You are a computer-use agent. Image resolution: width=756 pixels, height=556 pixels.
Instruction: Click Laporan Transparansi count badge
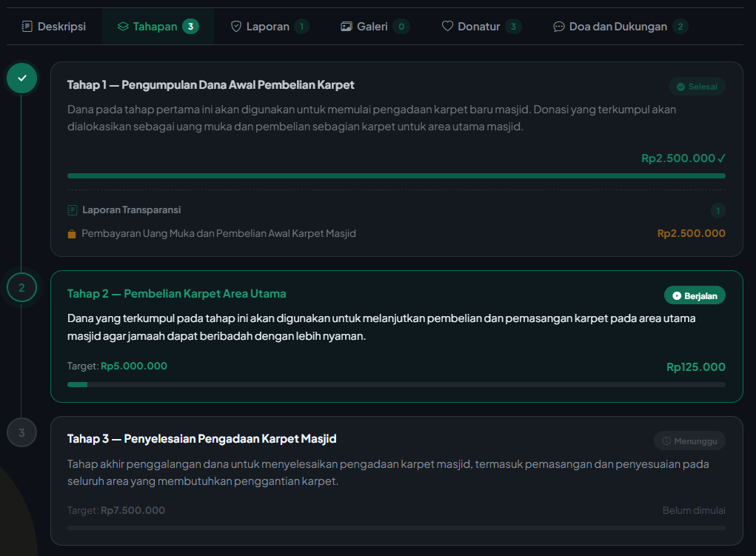coord(718,210)
